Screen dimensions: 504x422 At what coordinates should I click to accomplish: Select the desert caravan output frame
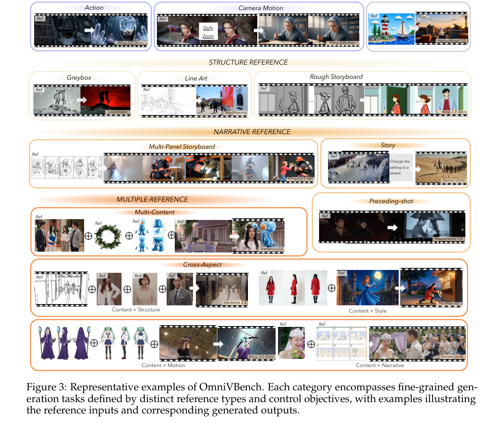[441, 168]
